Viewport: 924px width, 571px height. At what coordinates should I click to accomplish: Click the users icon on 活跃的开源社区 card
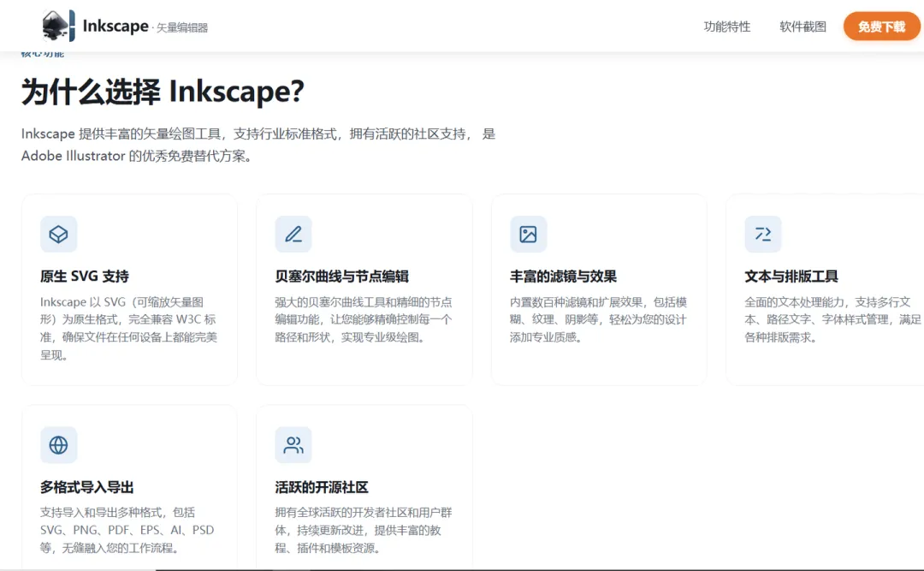click(293, 445)
